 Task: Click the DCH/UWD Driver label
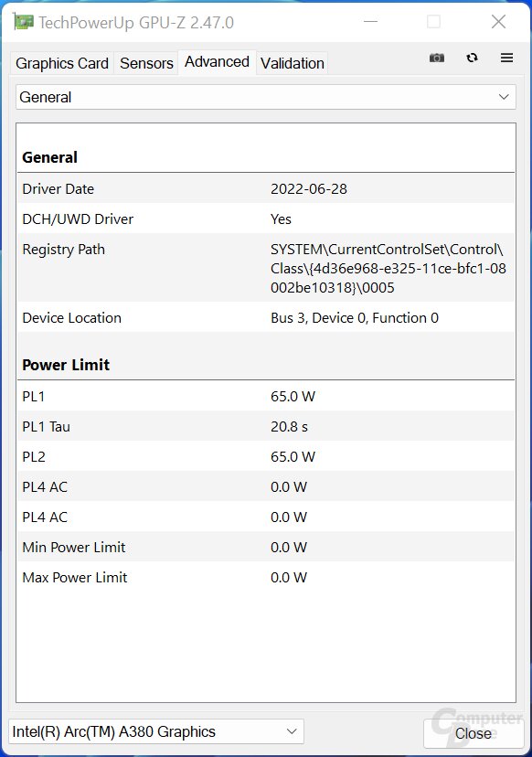tap(78, 219)
